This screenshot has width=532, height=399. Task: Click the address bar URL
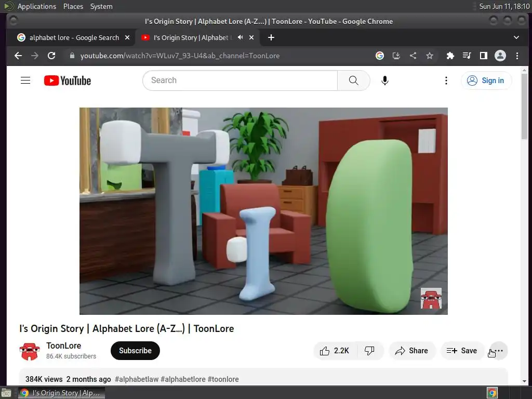pos(180,56)
